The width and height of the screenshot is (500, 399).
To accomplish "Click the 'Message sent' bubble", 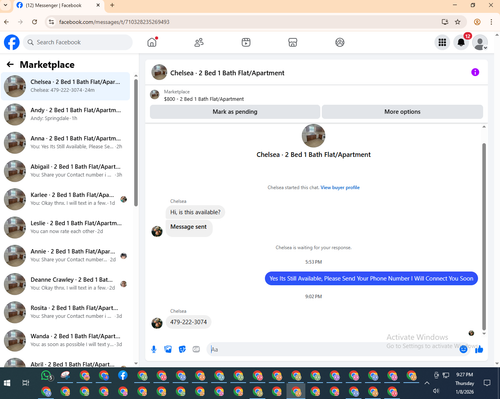I will [x=189, y=227].
